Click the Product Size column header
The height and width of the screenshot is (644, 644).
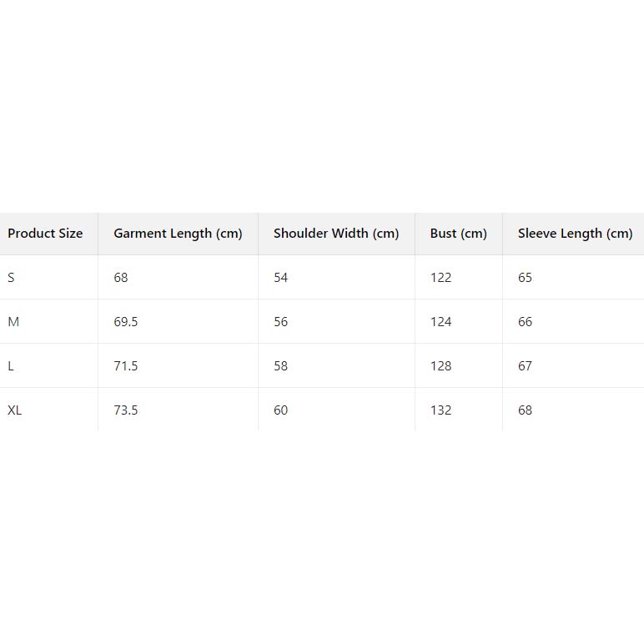click(45, 234)
